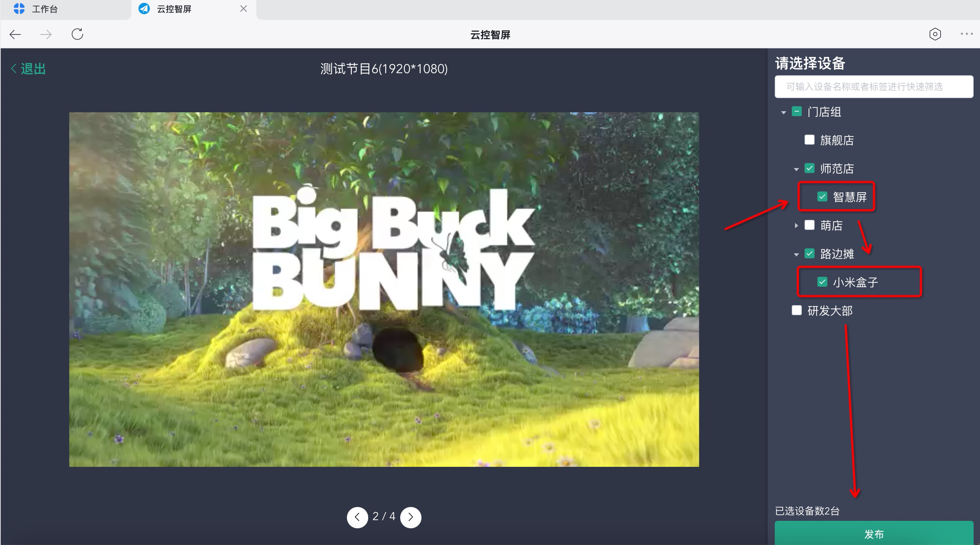Switch to the 云控智屏 tab
980x545 pixels.
click(x=194, y=9)
